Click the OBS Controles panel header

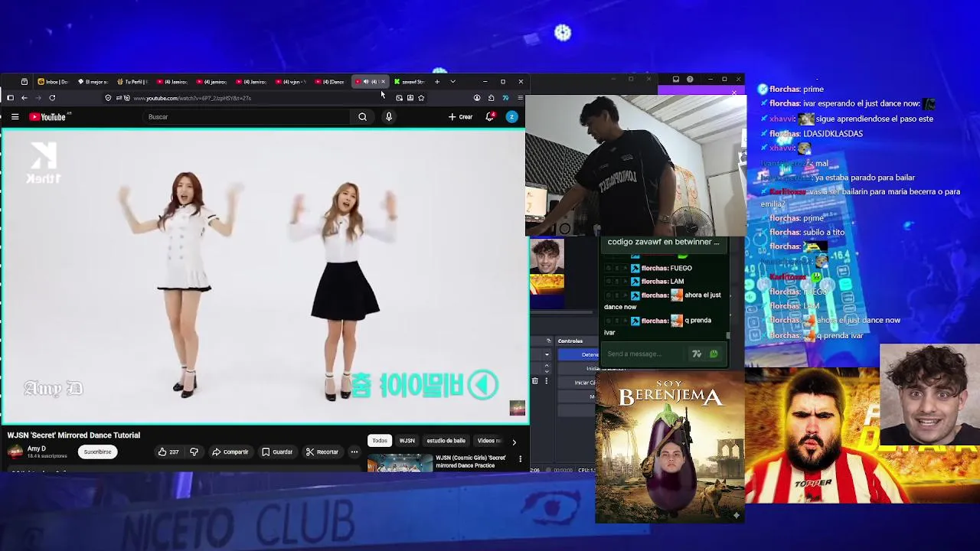(570, 341)
